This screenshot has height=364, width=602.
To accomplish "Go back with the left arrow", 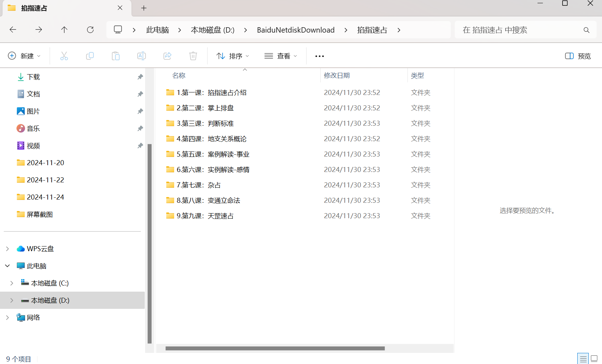I will [x=13, y=30].
